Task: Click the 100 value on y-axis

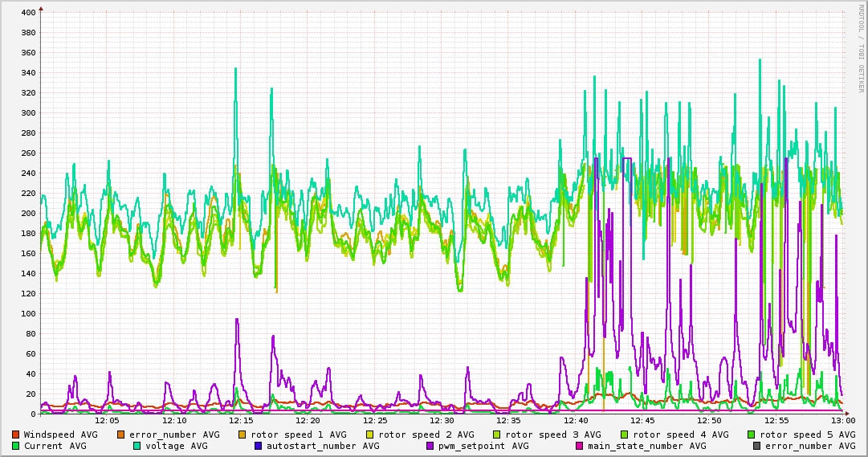Action: point(29,313)
